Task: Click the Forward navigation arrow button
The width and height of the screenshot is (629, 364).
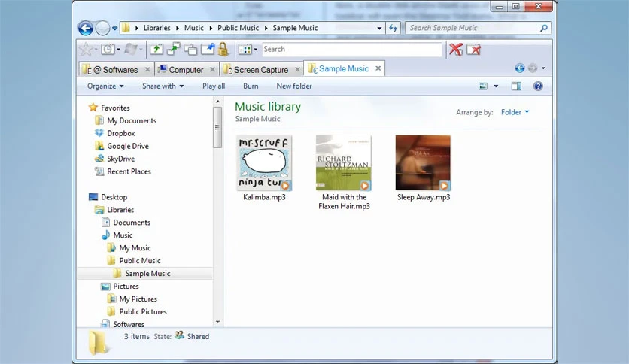Action: [102, 28]
